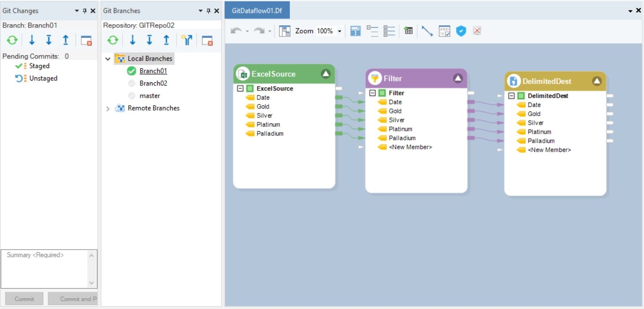This screenshot has width=644, height=309.
Task: Click the layout overview icon beside Zoom
Action: [x=284, y=31]
